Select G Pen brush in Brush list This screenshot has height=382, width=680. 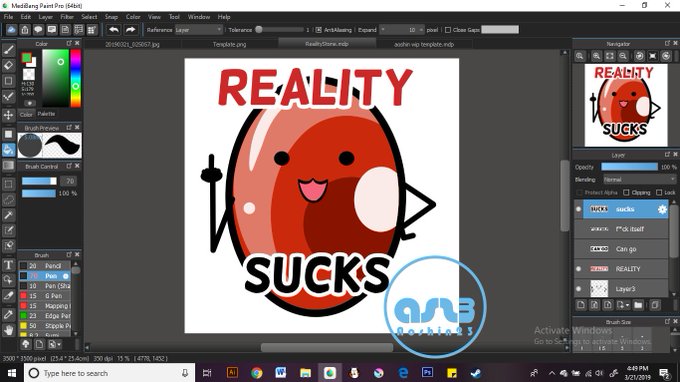(44, 296)
